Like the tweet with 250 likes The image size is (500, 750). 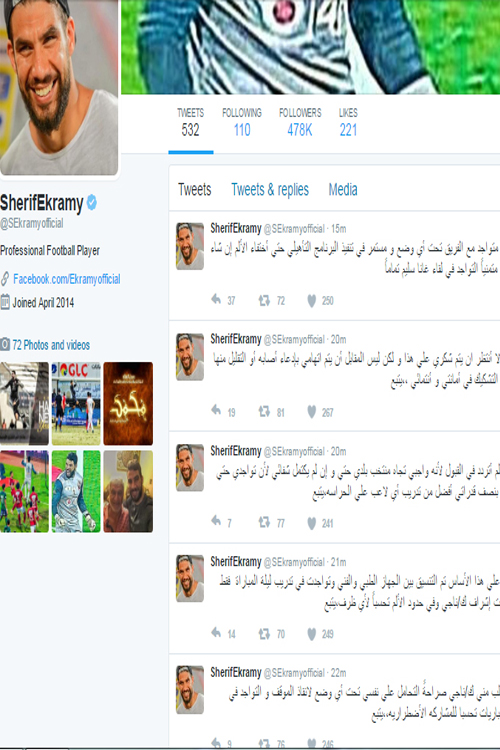[x=311, y=300]
